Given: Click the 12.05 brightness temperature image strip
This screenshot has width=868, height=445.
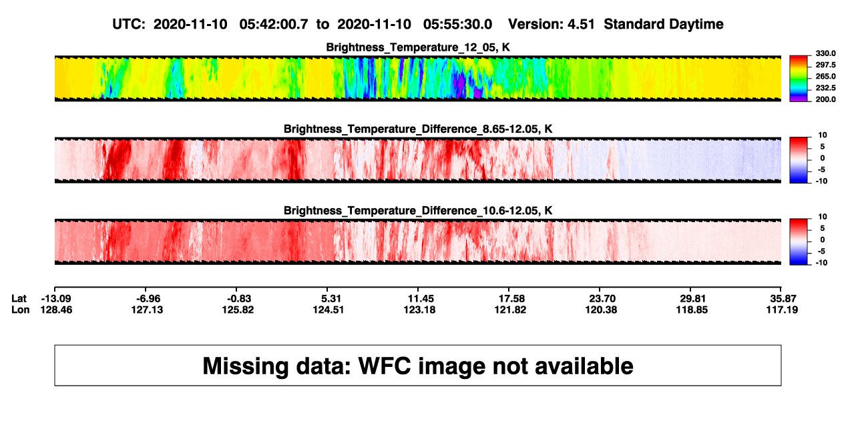Looking at the screenshot, I should coord(417,78).
